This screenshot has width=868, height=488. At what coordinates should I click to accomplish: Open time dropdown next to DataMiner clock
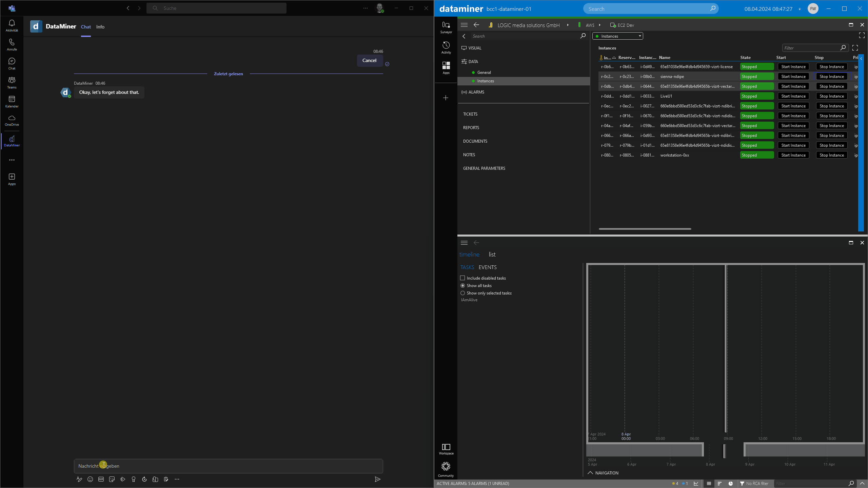coord(800,9)
